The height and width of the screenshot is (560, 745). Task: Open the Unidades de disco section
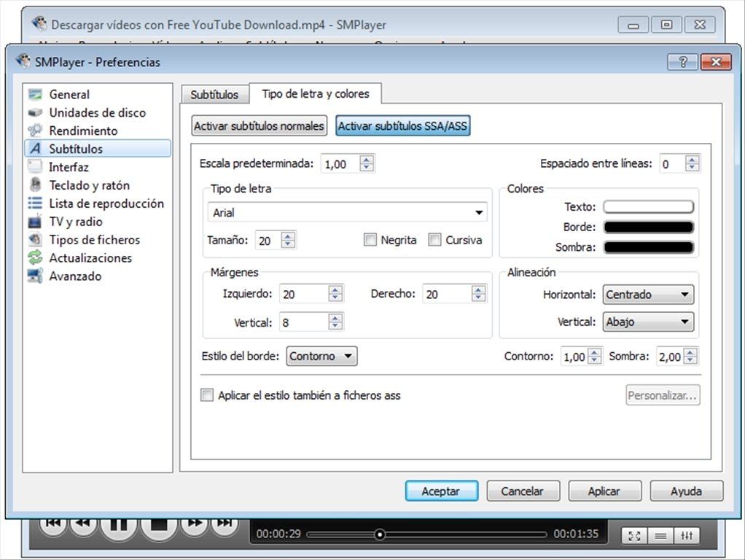tap(98, 113)
